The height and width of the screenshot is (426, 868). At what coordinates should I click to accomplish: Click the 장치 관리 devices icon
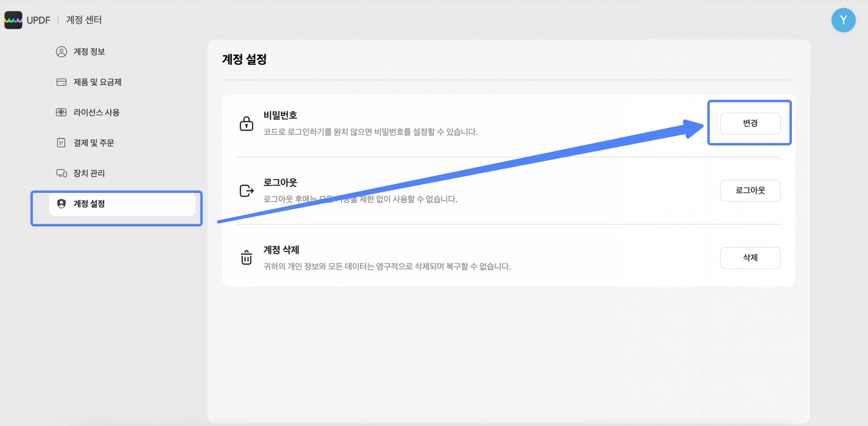(61, 173)
